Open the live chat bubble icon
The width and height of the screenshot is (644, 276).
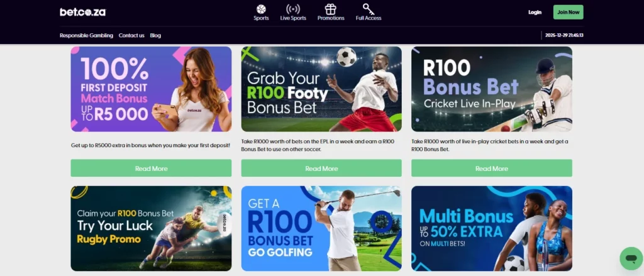point(631,258)
